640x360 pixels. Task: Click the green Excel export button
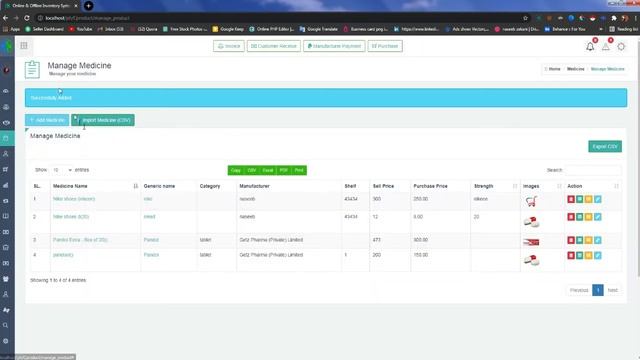coord(268,170)
